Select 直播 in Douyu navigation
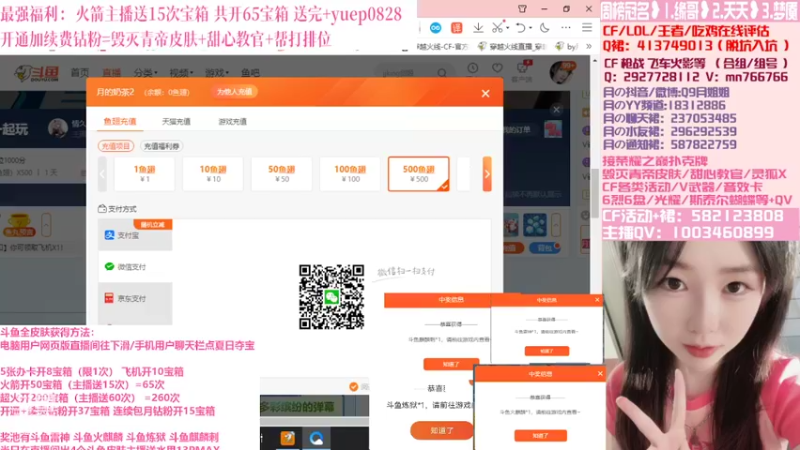The image size is (800, 450). click(x=112, y=73)
